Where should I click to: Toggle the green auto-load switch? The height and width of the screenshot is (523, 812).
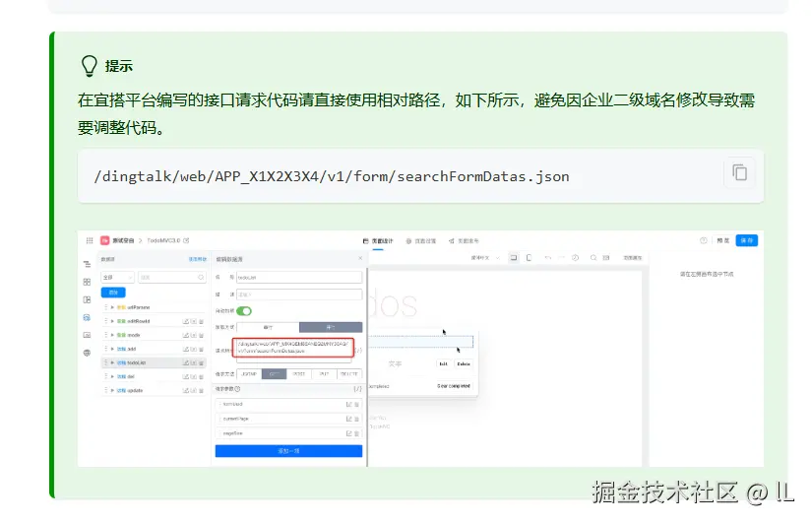(x=244, y=311)
